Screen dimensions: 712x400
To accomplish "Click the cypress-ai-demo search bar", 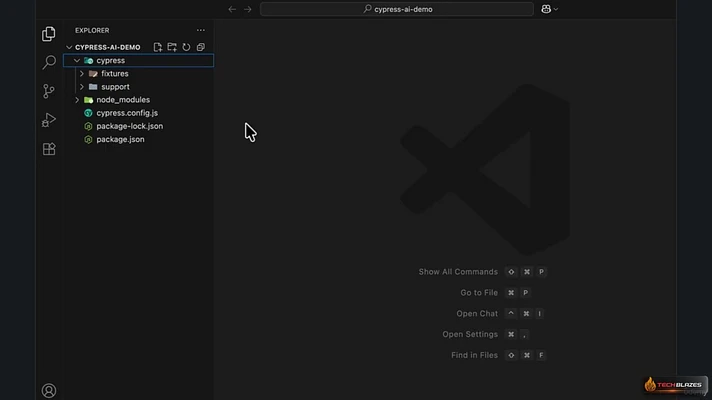I will 397,9.
